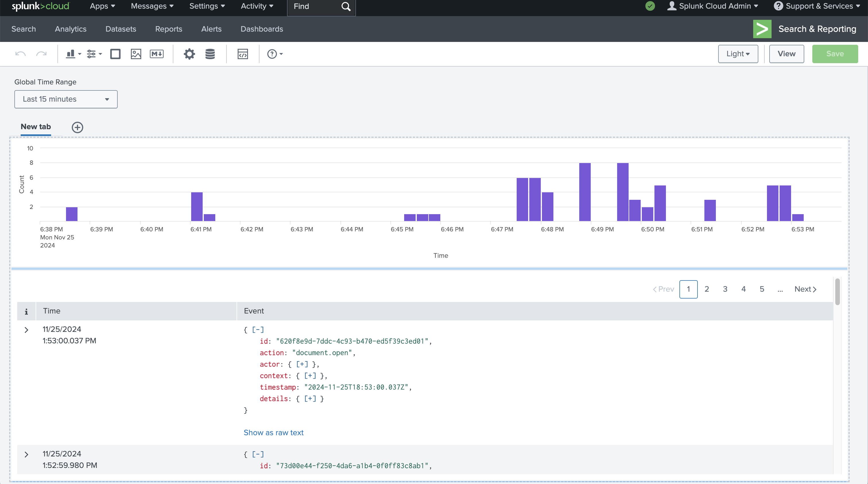Add a shape to the dashboard

coord(115,54)
